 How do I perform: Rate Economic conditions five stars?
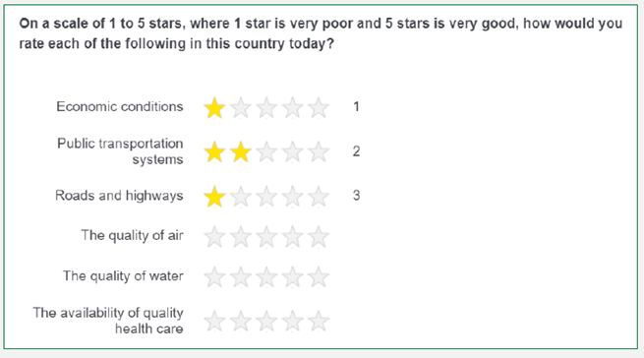tap(319, 107)
